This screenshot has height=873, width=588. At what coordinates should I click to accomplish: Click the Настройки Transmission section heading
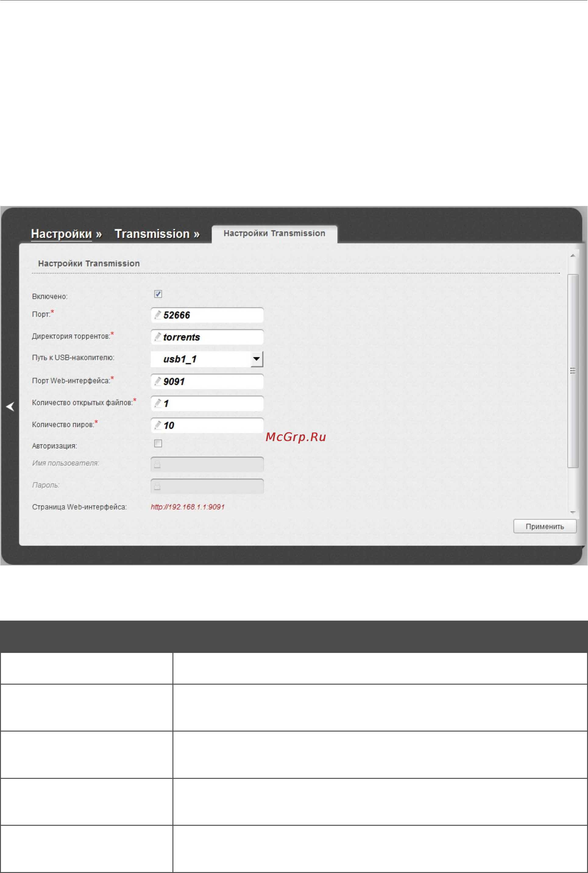pos(89,263)
